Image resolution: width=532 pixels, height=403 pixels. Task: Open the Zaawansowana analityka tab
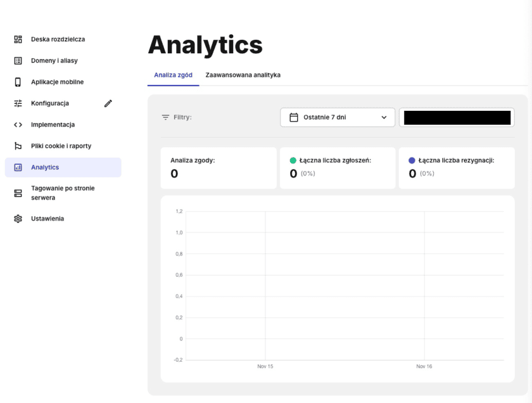coord(243,75)
